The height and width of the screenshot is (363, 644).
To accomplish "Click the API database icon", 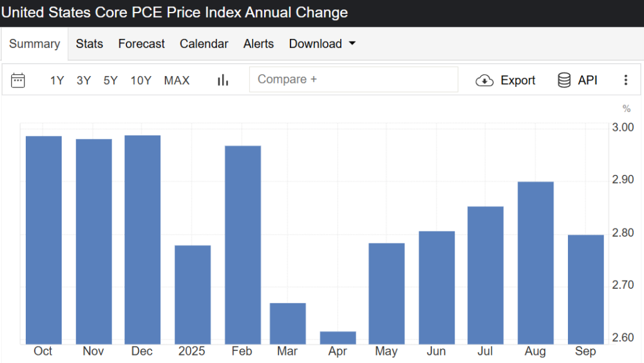I will pos(564,80).
